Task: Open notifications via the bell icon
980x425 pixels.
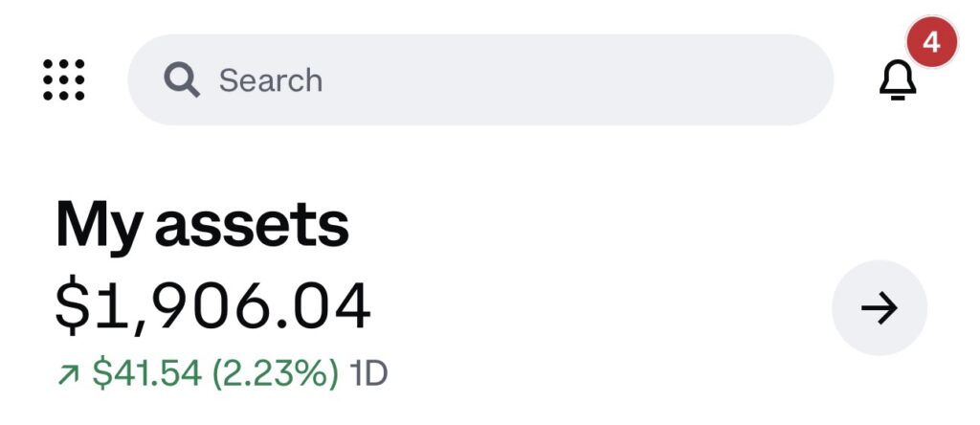Action: point(898,80)
